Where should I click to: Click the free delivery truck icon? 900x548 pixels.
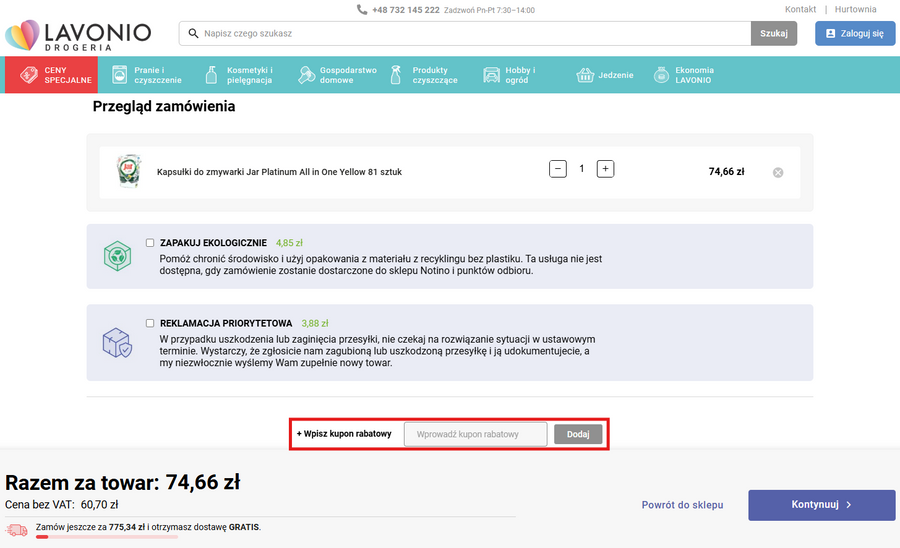pos(16,528)
